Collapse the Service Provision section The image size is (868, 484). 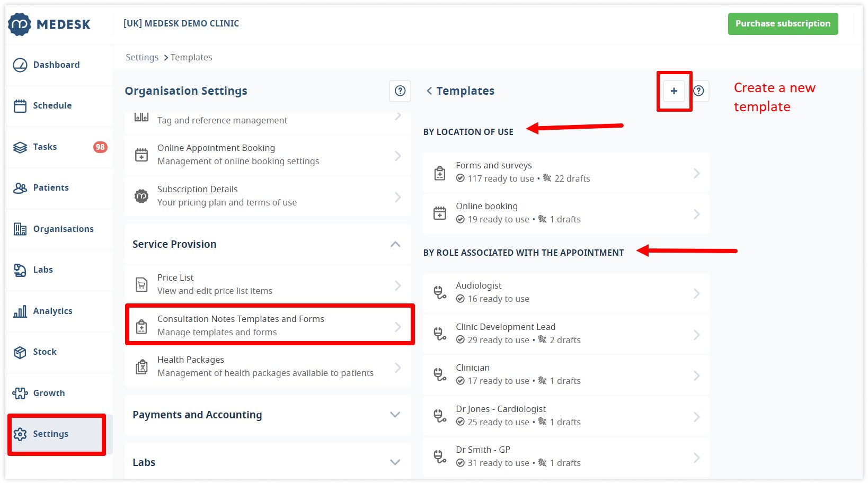395,244
